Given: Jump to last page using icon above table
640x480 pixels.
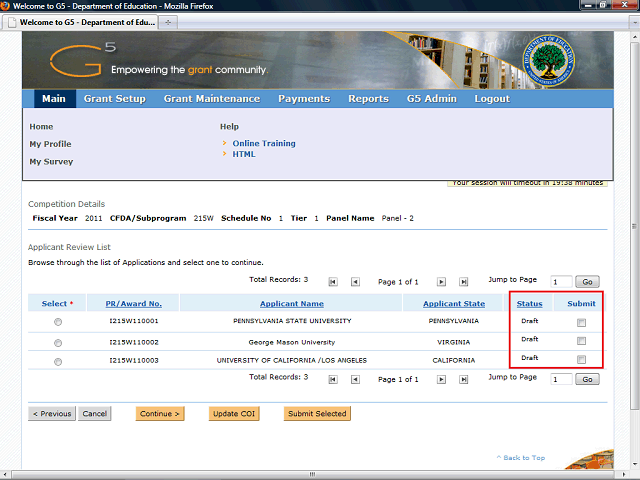Looking at the screenshot, I should [463, 282].
